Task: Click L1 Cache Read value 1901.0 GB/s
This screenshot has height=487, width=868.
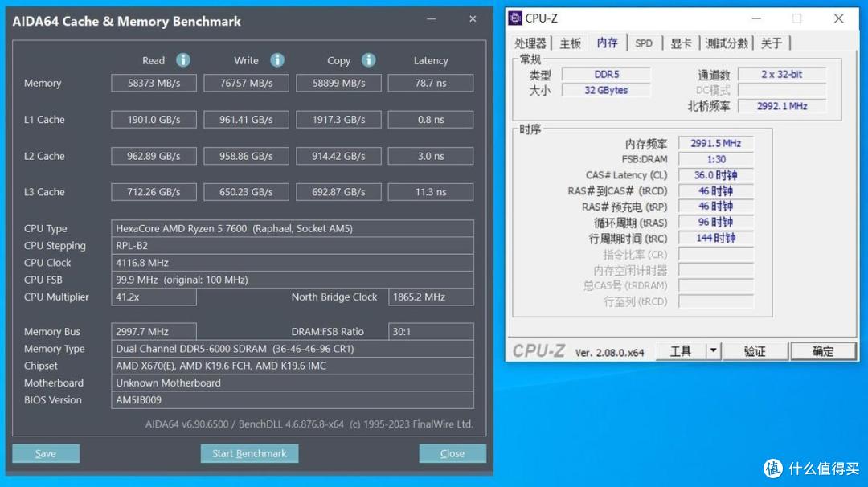Action: [x=154, y=120]
